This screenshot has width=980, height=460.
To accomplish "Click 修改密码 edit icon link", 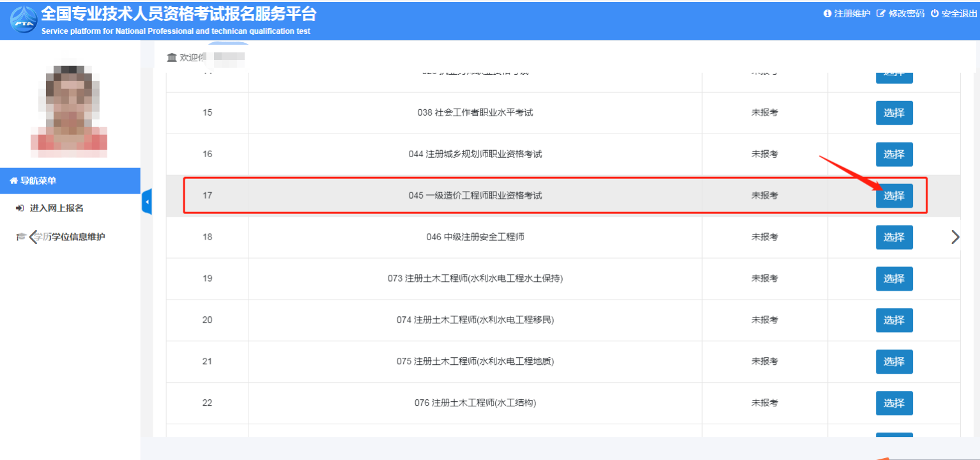I will pyautogui.click(x=881, y=13).
